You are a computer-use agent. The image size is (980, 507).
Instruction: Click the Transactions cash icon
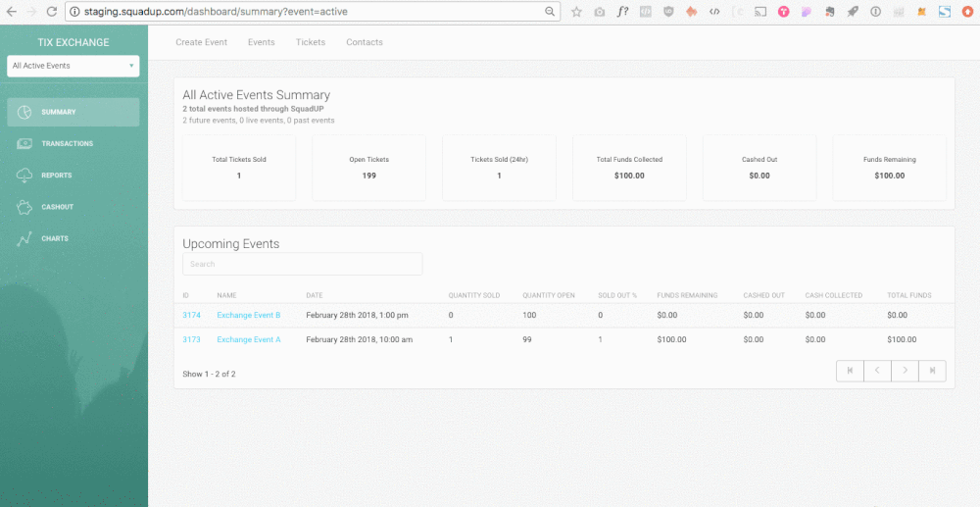pyautogui.click(x=25, y=143)
